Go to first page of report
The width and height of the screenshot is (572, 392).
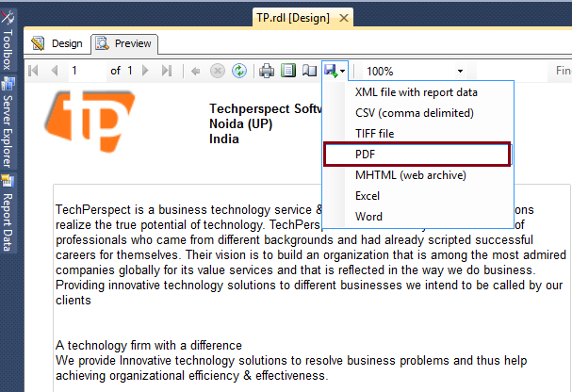pos(33,71)
